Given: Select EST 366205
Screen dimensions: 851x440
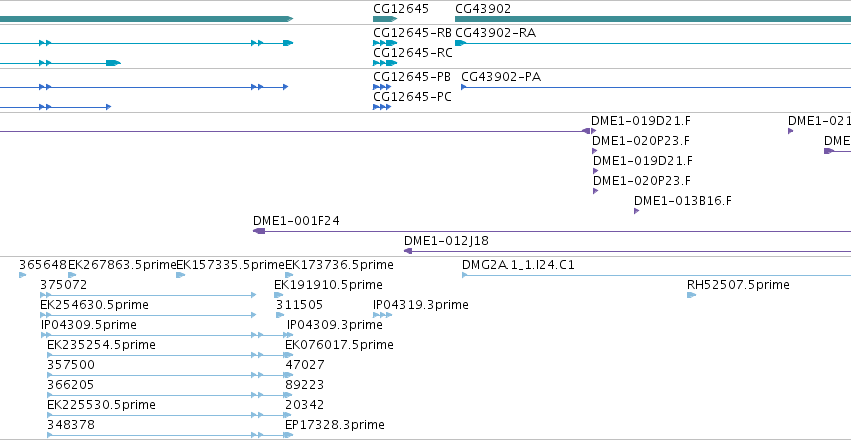Looking at the screenshot, I should pyautogui.click(x=71, y=385).
